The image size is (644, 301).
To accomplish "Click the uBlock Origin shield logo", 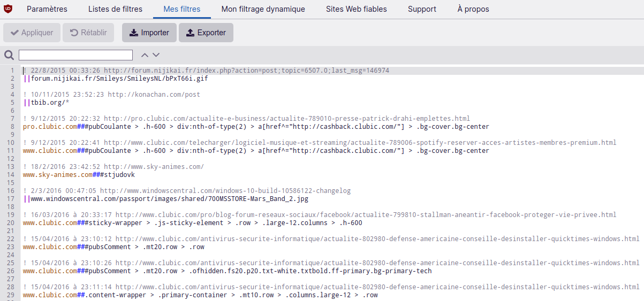I will [8, 9].
